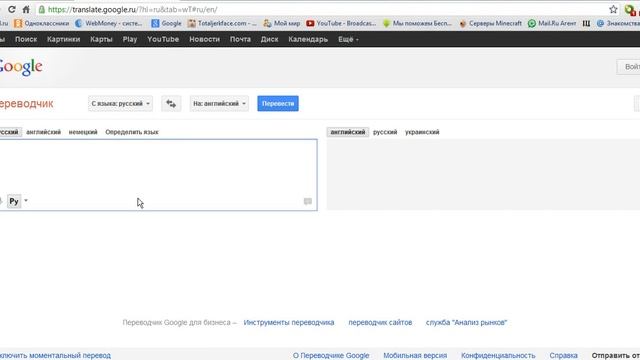Open О Переводчике Google link
640x360 pixels.
331,356
